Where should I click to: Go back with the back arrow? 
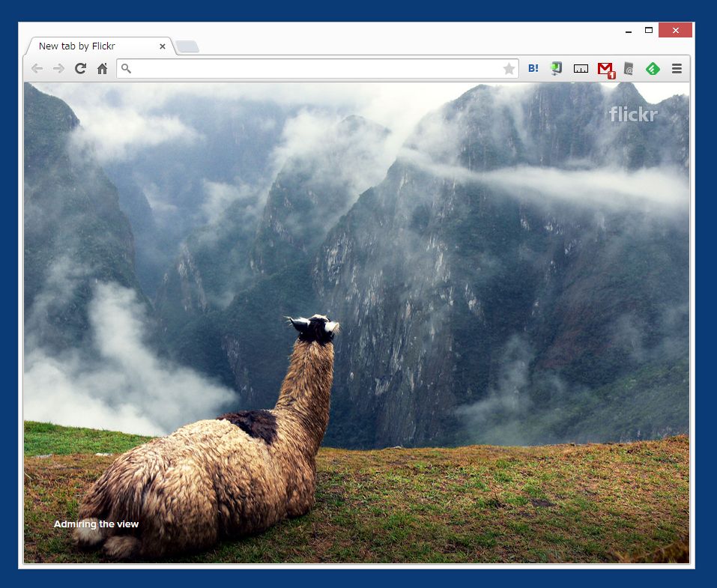point(37,69)
